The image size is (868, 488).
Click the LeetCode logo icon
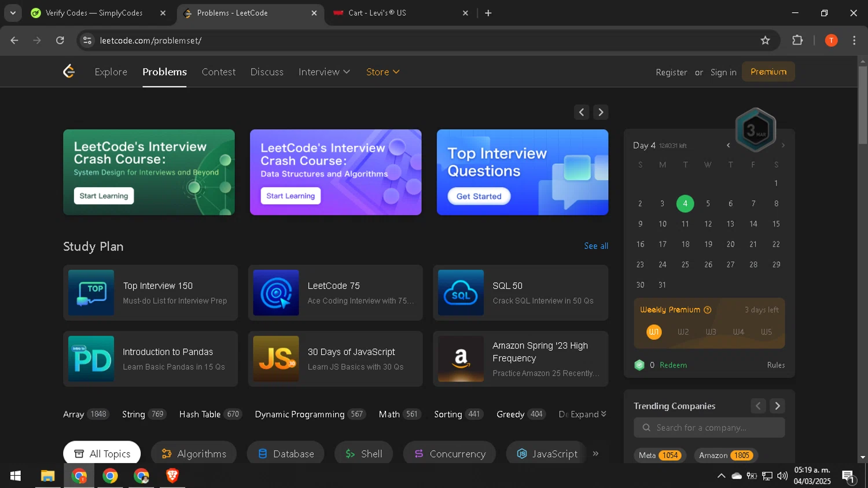(x=69, y=71)
